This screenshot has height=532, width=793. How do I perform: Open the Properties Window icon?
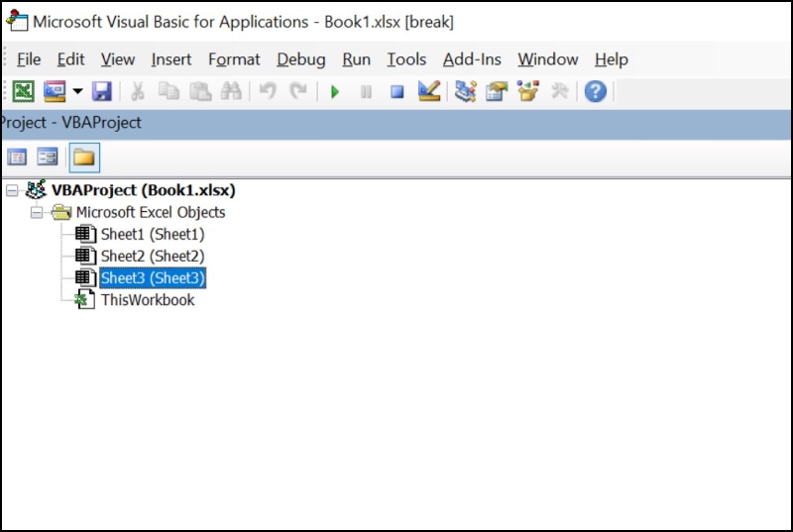point(497,91)
